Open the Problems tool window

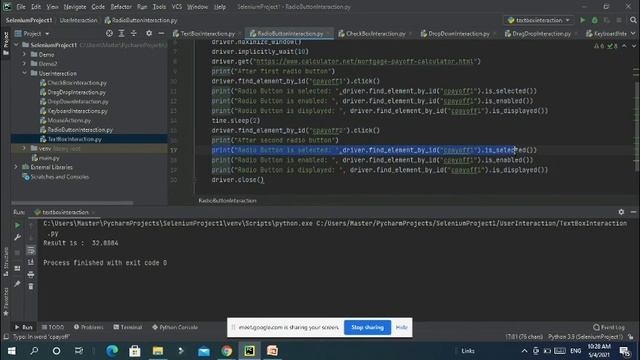click(x=89, y=327)
